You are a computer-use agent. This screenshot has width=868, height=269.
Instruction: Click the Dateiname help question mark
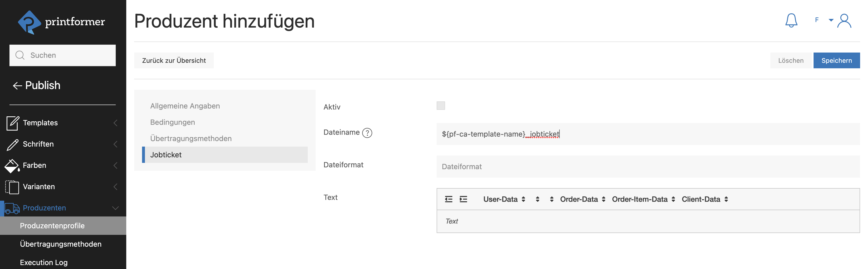click(367, 133)
